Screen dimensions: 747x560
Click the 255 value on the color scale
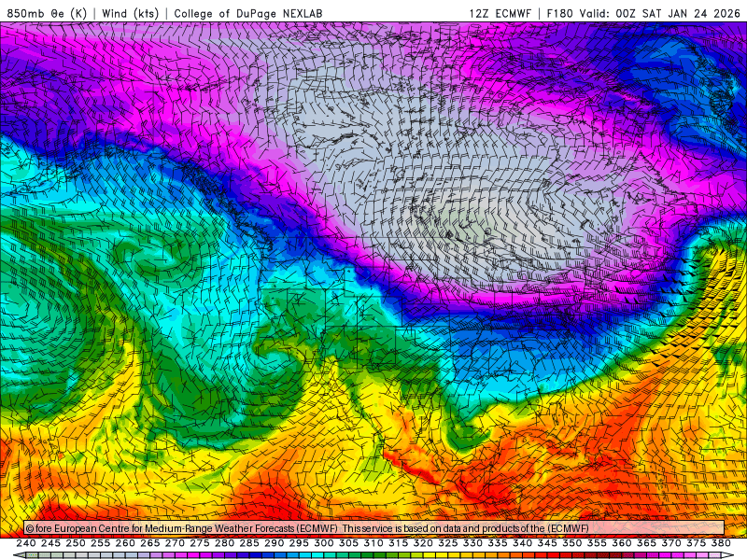tap(100, 543)
